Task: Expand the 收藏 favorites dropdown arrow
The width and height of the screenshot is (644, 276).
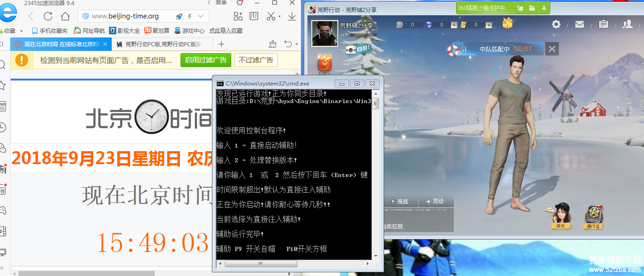Action: click(21, 31)
